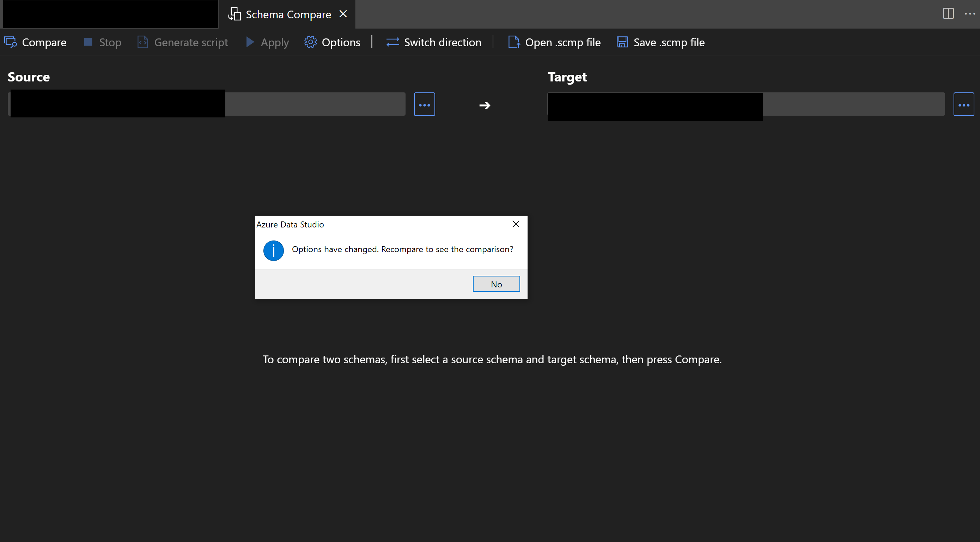Click the split editor icon top right
The height and width of the screenshot is (542, 980).
(x=948, y=14)
